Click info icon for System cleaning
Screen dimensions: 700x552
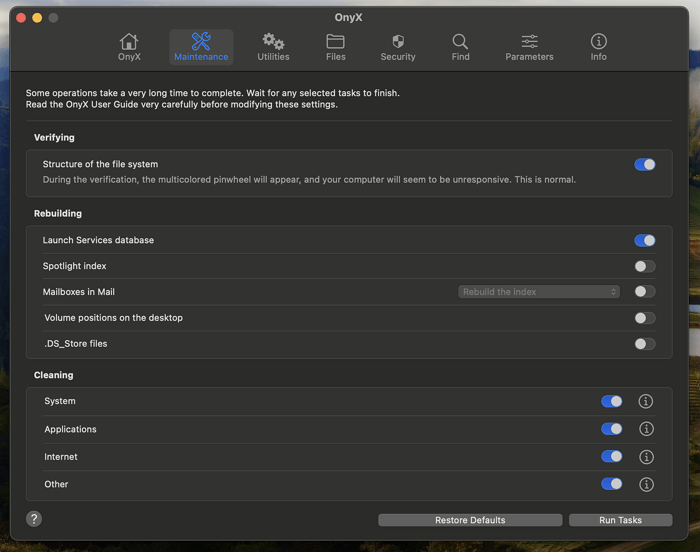[646, 401]
